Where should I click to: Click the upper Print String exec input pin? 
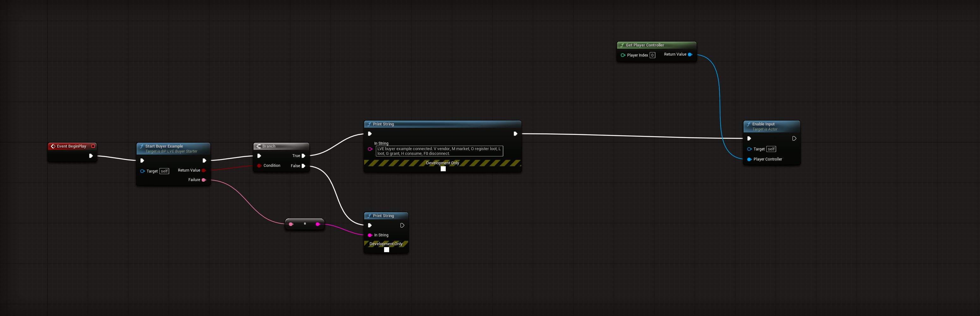click(370, 134)
